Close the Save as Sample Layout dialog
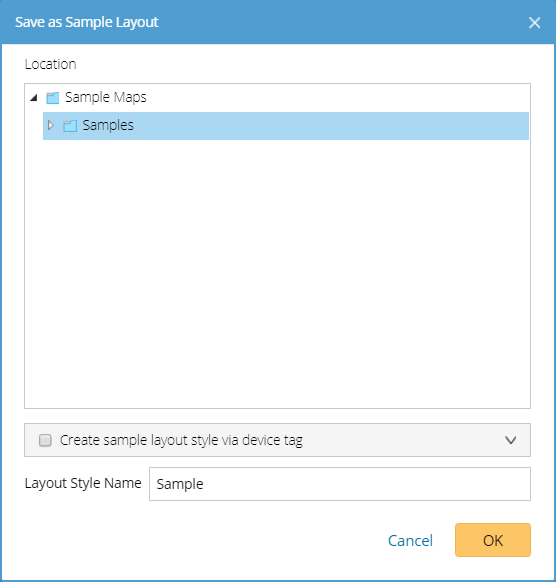This screenshot has width=556, height=582. pyautogui.click(x=534, y=23)
